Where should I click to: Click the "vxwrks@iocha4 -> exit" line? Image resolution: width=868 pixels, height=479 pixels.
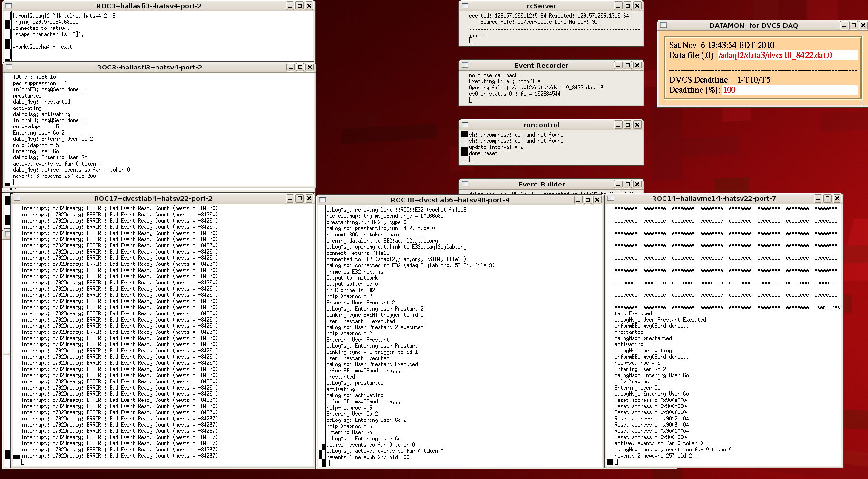click(42, 47)
